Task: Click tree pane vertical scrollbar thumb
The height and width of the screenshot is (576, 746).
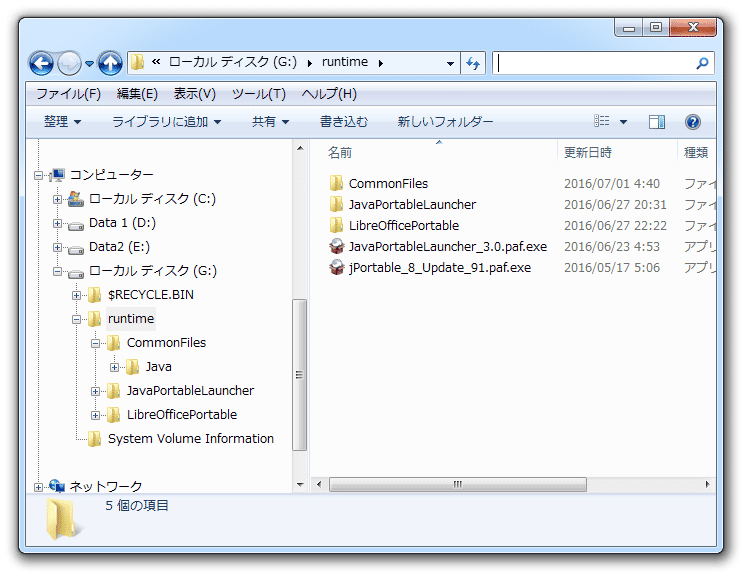Action: tap(299, 374)
